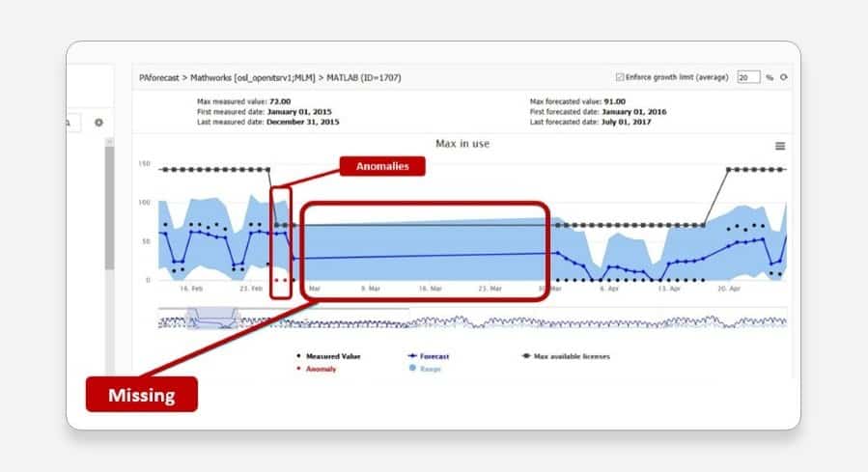Click the search field in the left panel
Image resolution: width=868 pixels, height=472 pixels.
click(73, 123)
